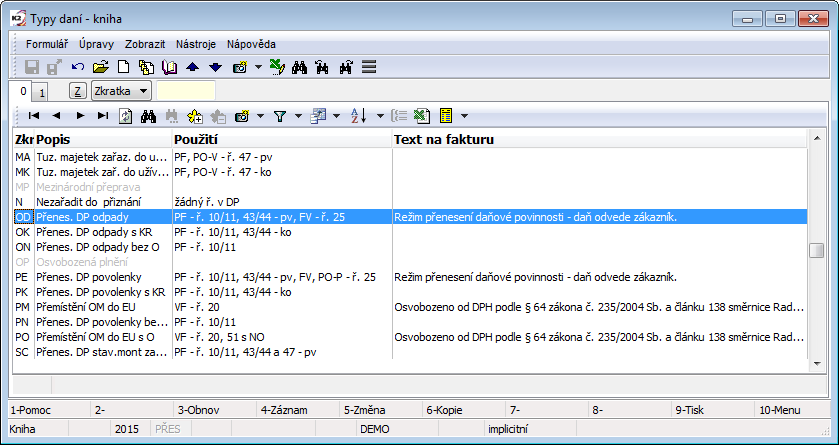This screenshot has width=839, height=445.
Task: Click the 9-Tisk function key button
Action: 713,410
